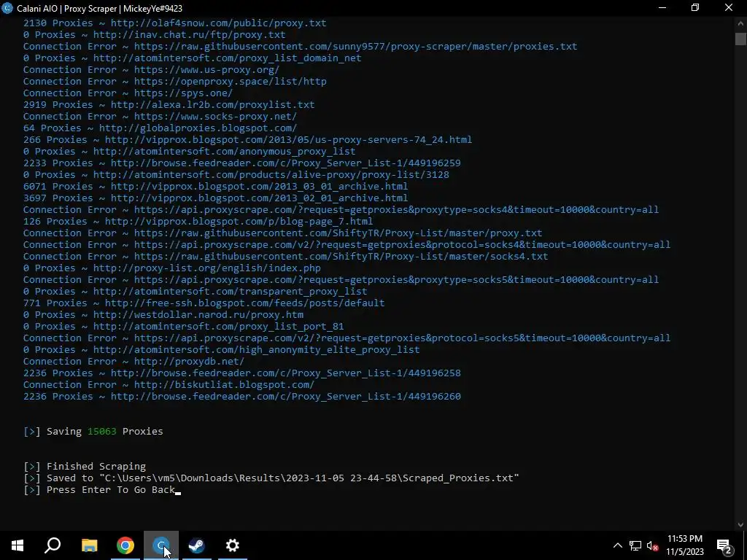Screen dimensions: 747x560
Task: Click the line "2130 Proxies ~ http://olaf4snow.com/public/proxy.txt"
Action: [175, 23]
